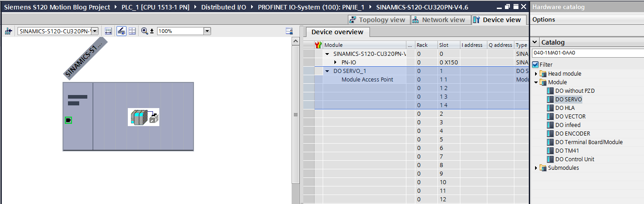Screen dimensions: 644x204
Task: Collapse the SINAMICS-S120-CU320PN row in overview
Action: click(x=327, y=54)
